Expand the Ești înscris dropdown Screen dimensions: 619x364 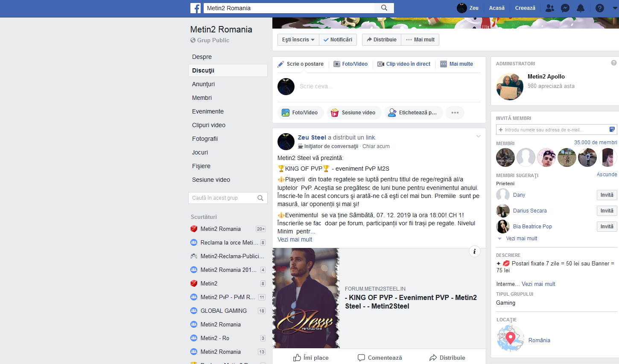298,40
